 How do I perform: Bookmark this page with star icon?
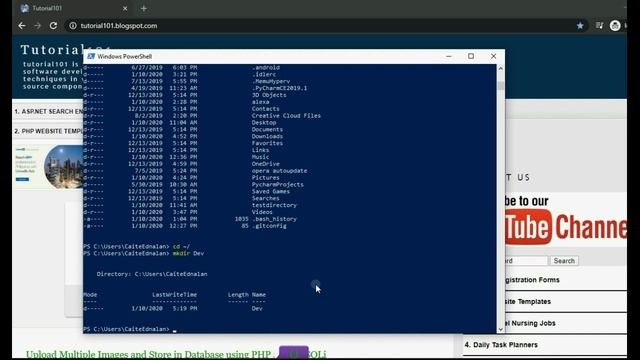point(580,26)
